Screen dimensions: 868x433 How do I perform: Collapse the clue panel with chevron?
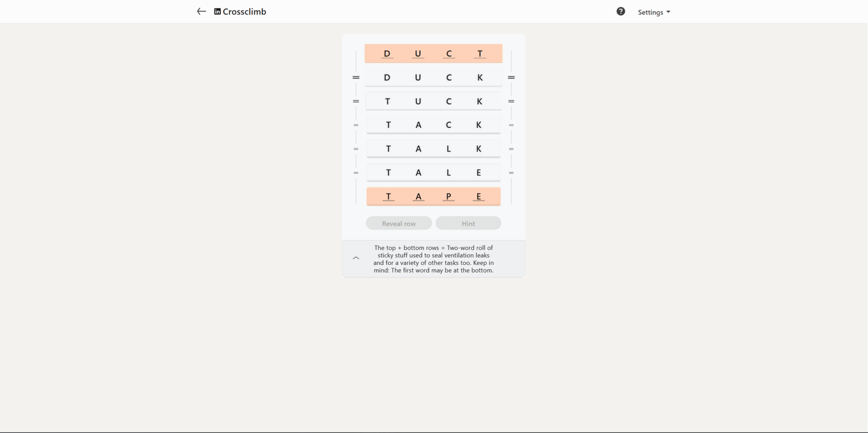click(x=356, y=258)
